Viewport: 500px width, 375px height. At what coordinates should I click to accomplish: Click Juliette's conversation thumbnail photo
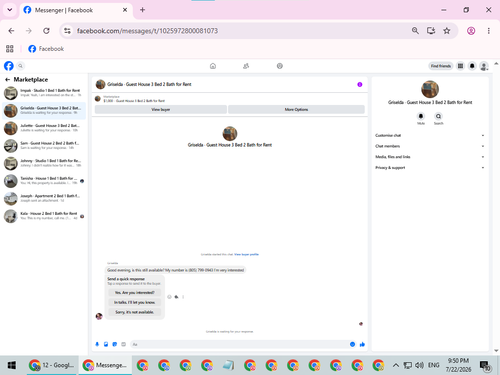(11, 128)
